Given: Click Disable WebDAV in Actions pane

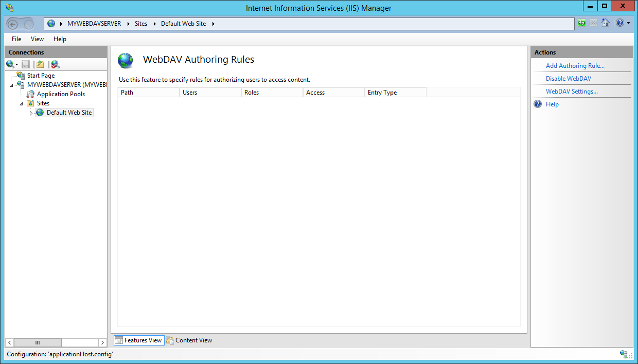Looking at the screenshot, I should (569, 79).
